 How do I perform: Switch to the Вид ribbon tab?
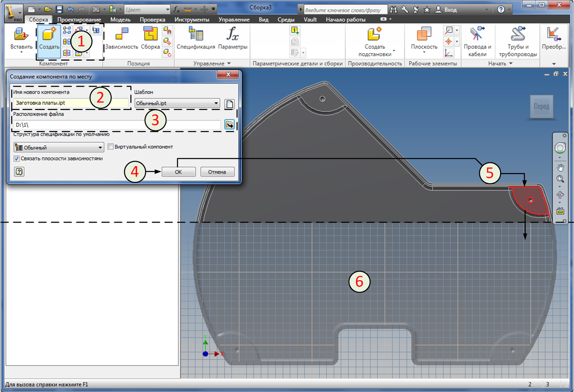click(x=264, y=20)
